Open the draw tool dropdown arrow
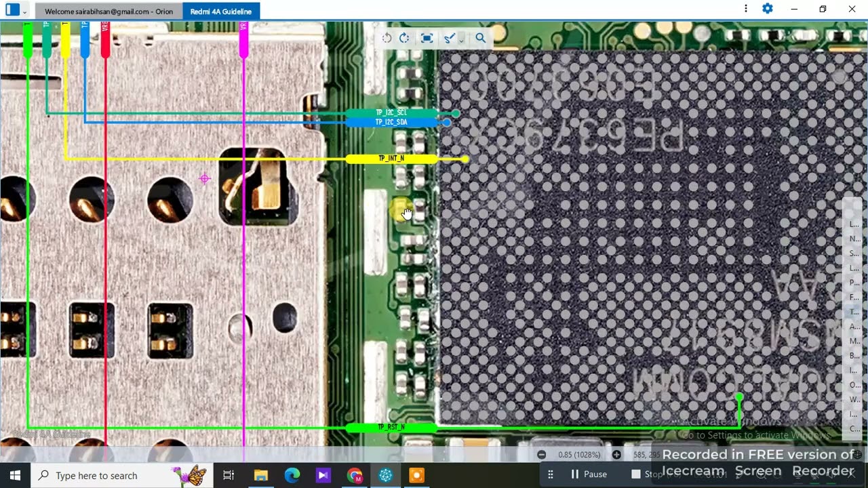868x488 pixels. (461, 40)
